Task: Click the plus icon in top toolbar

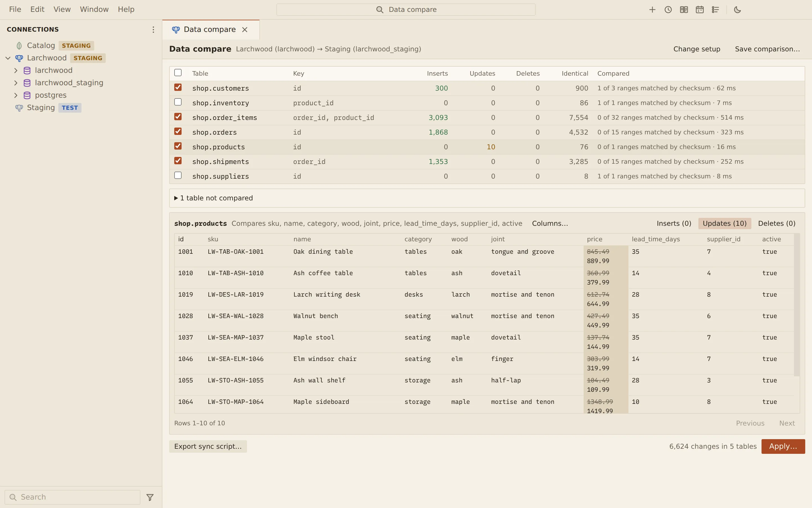Action: point(652,10)
